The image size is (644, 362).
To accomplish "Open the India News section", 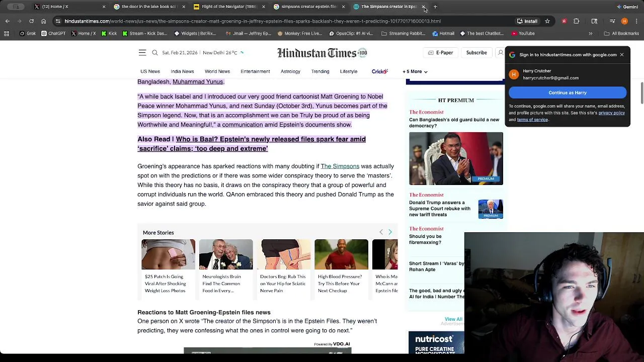I will 182,71.
